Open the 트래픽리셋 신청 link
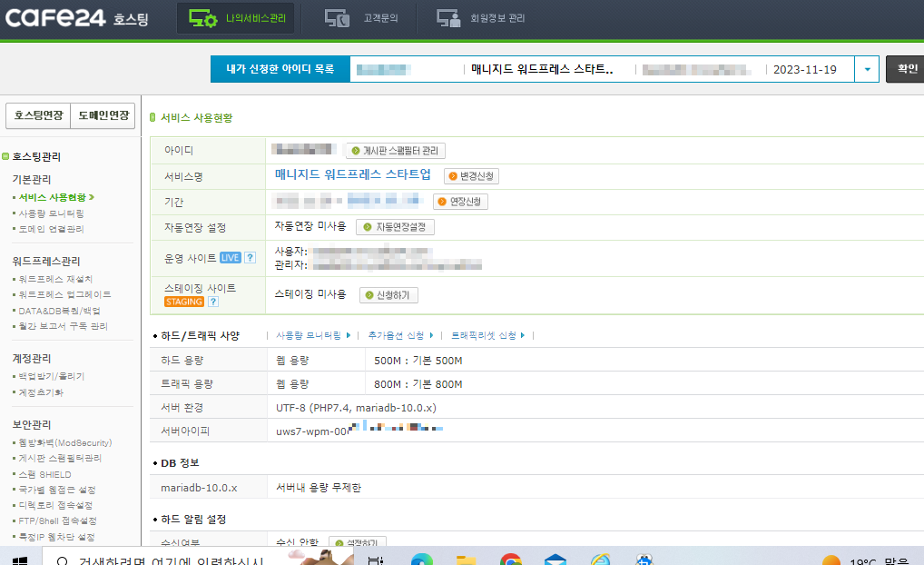924x565 pixels. click(x=488, y=335)
